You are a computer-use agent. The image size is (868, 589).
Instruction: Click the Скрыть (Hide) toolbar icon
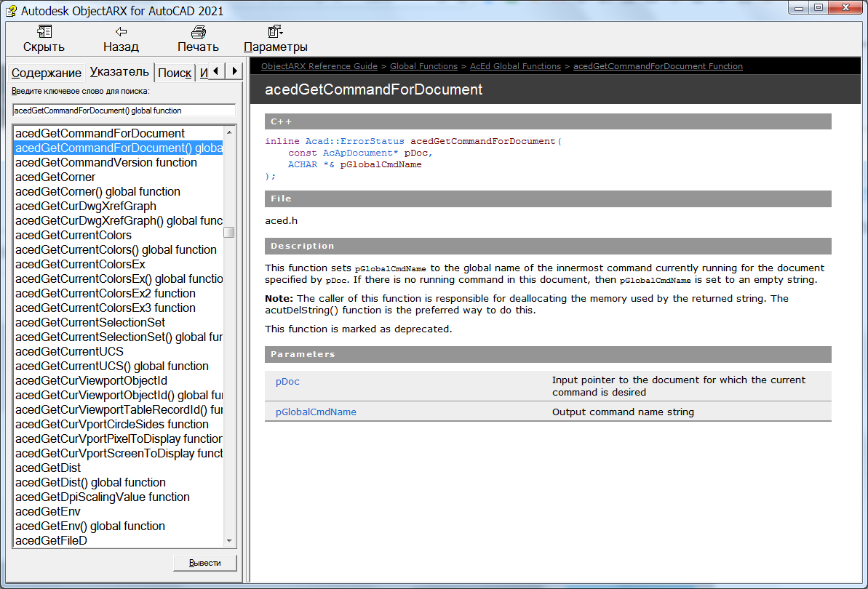pyautogui.click(x=44, y=31)
